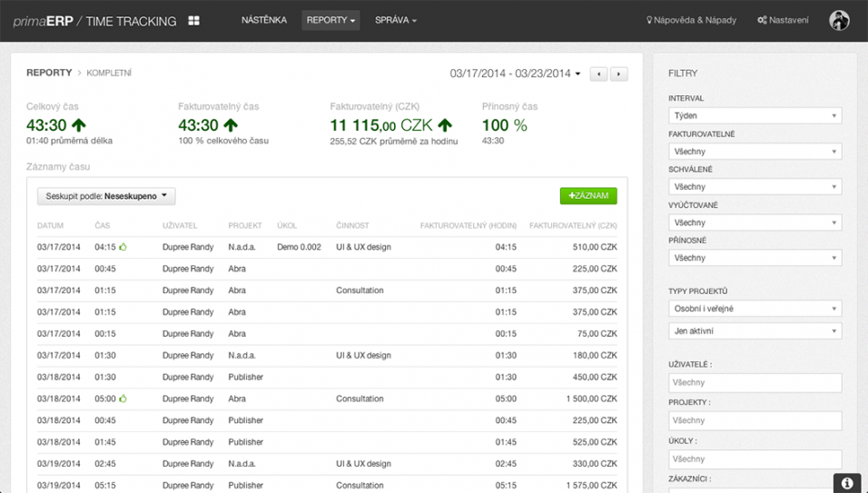Go to next week with right arrow

click(x=618, y=74)
